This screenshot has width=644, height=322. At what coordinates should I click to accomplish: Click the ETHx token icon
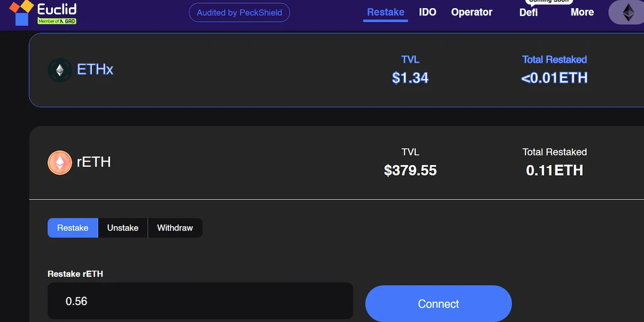point(60,70)
